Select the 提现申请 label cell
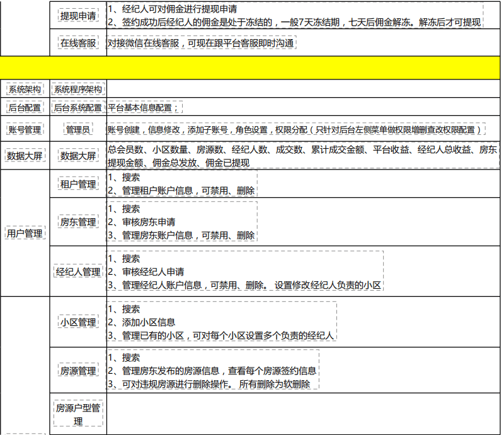Viewport: 504px width, 435px height. pos(78,16)
